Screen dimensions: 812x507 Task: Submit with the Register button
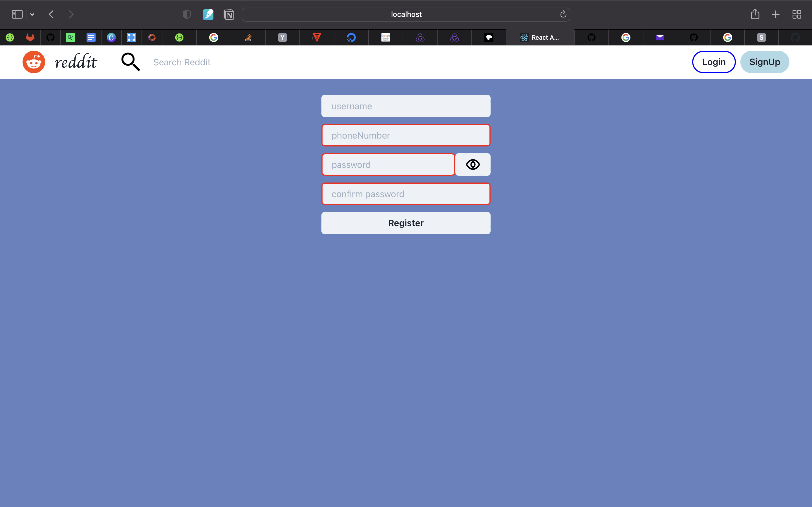point(406,223)
